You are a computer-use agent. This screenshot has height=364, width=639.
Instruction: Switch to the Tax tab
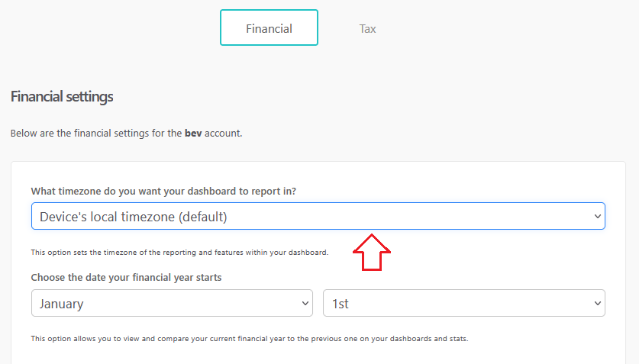coord(367,29)
